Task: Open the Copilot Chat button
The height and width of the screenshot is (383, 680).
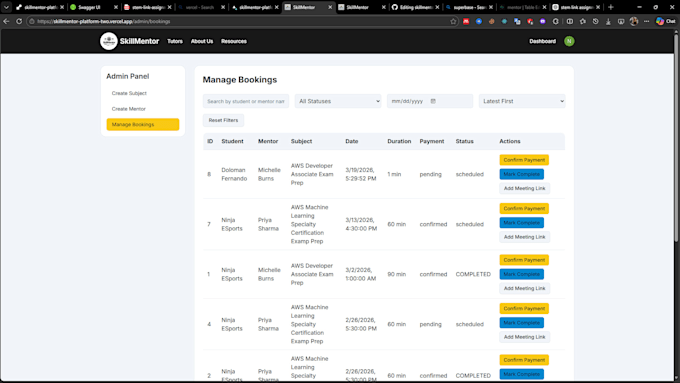Action: 666,21
